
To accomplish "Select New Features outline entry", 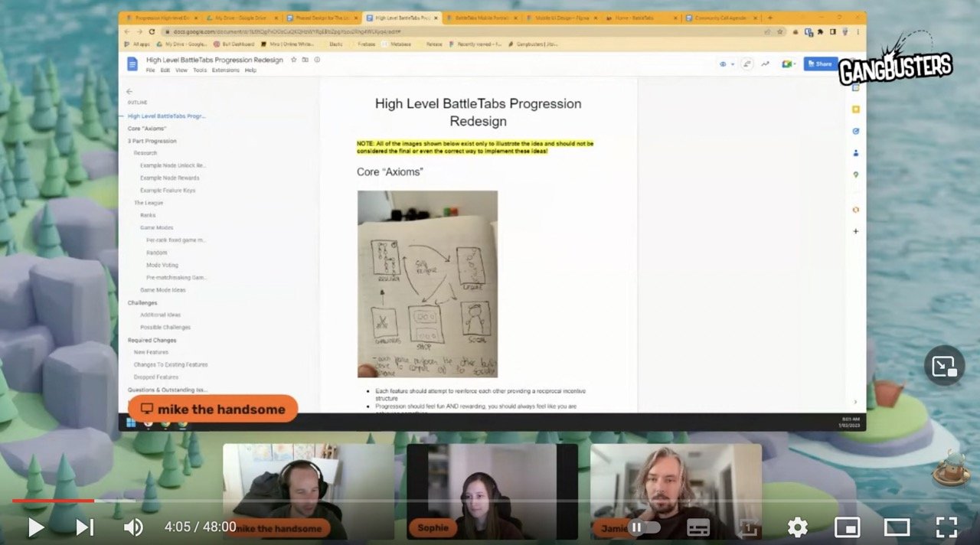I will tap(151, 352).
